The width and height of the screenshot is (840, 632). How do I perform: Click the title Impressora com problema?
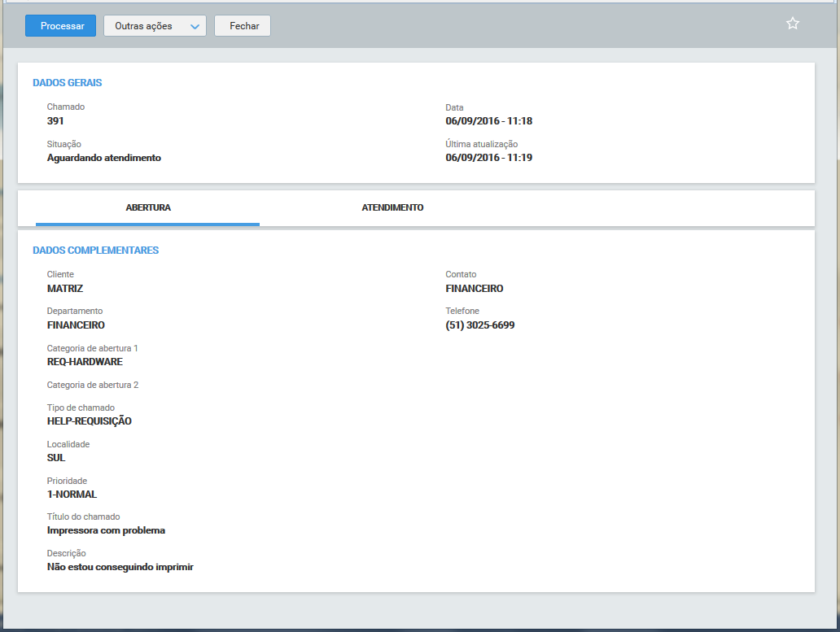tap(106, 530)
